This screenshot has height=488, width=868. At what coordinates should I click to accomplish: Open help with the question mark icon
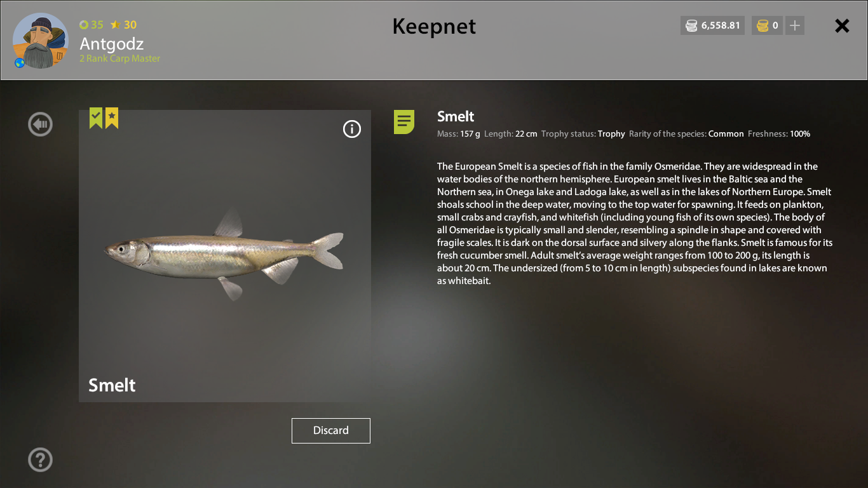(40, 459)
